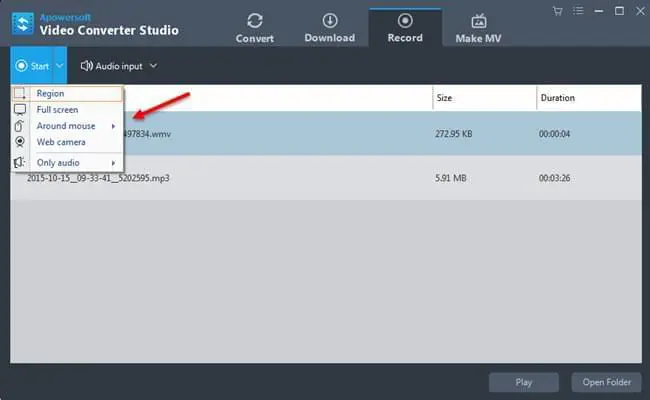Click the Region selection icon
Screen dimensions: 650x400
20,94
